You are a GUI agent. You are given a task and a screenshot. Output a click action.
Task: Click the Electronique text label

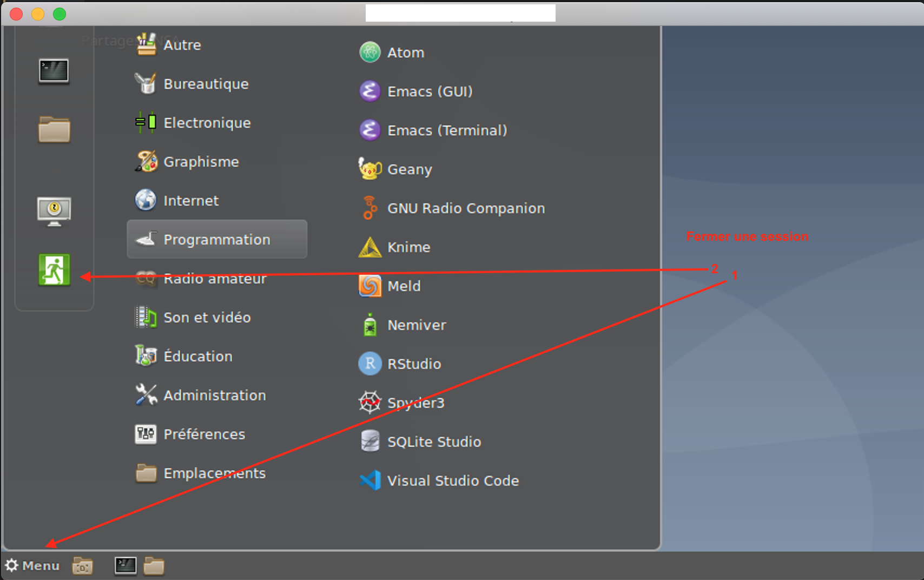pyautogui.click(x=207, y=123)
